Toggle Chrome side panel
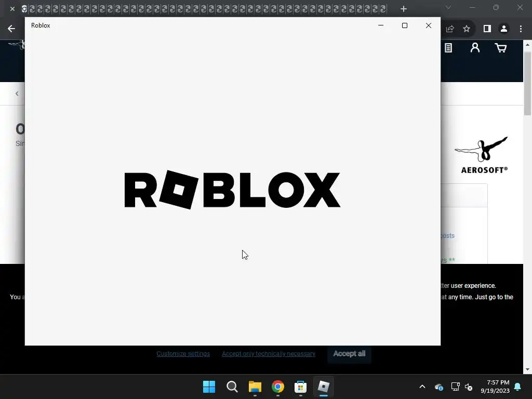This screenshot has height=399, width=532. pyautogui.click(x=487, y=29)
